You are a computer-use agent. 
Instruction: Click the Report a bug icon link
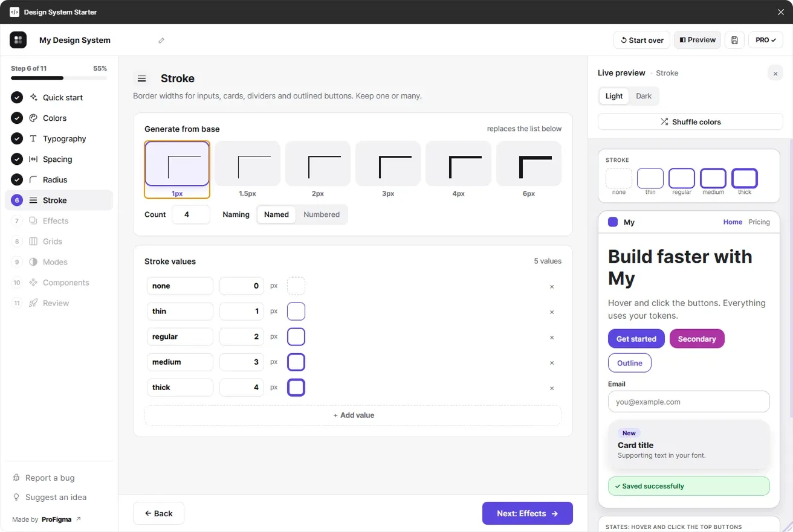point(16,478)
